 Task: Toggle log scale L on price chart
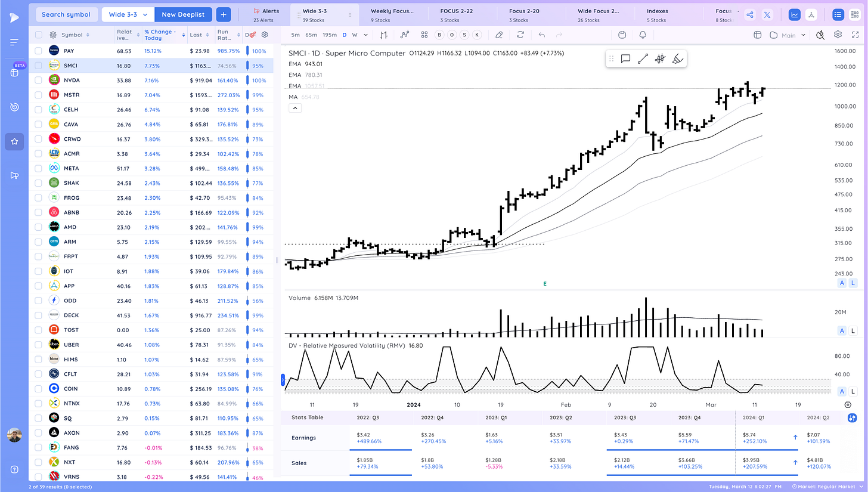point(853,283)
